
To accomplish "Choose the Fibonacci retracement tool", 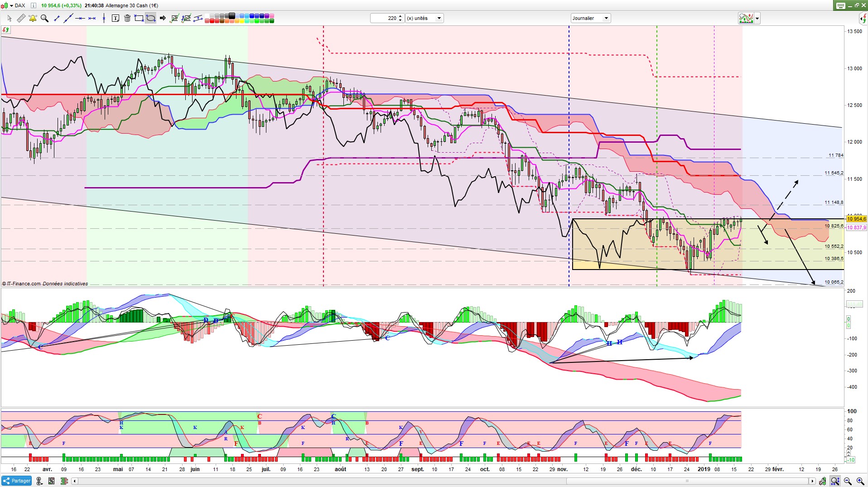I will tap(174, 18).
